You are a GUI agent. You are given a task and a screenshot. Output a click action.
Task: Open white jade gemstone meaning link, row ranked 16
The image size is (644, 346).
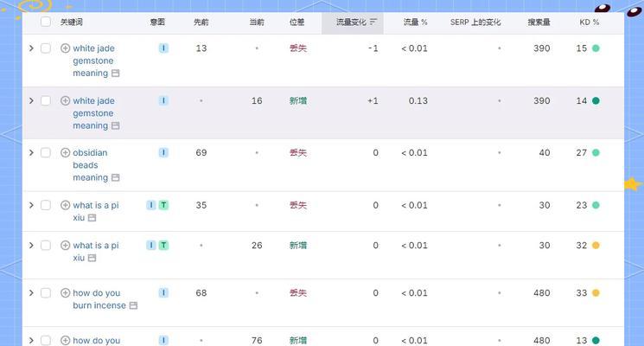click(x=93, y=113)
